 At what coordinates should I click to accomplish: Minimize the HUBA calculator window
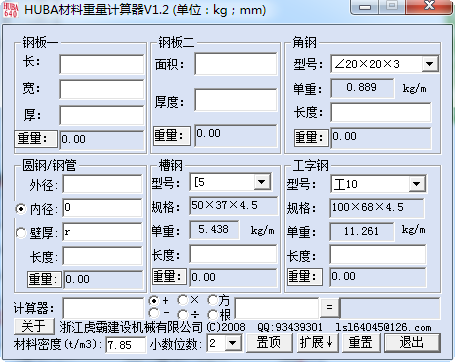(x=365, y=7)
